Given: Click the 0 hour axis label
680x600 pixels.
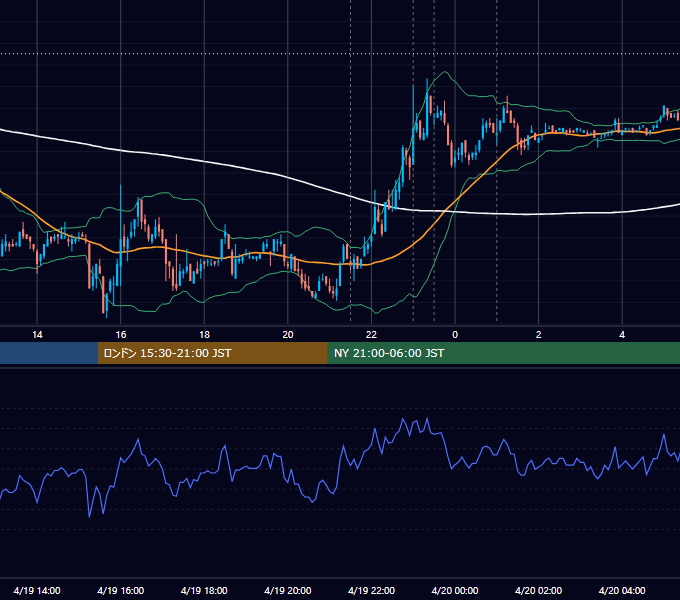Looking at the screenshot, I should click(455, 335).
